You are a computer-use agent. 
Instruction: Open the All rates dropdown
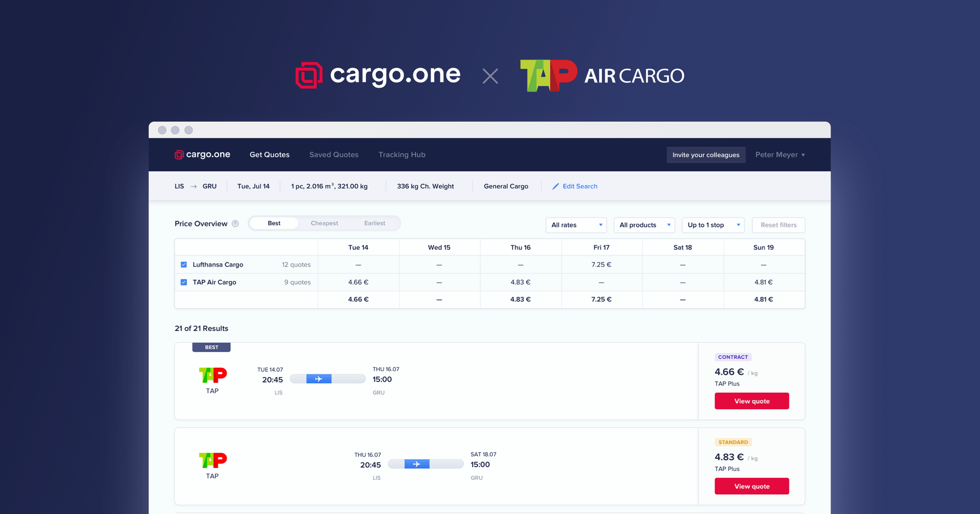(576, 225)
